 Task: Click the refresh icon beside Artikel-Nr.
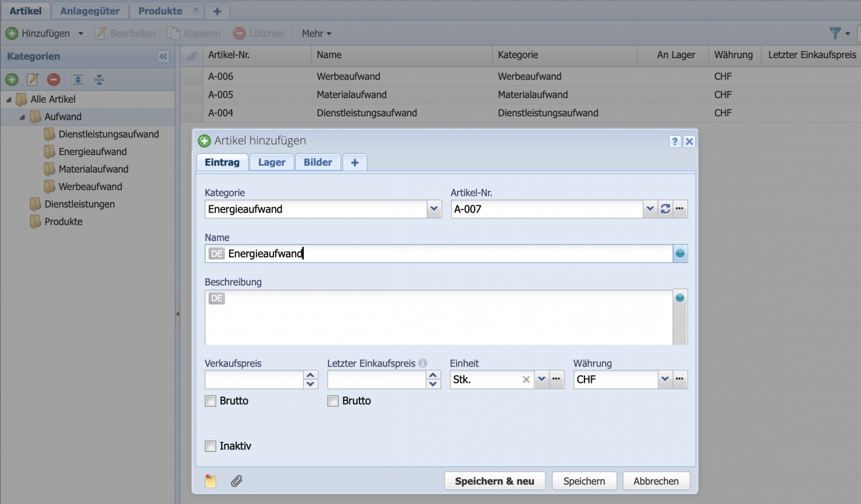[665, 209]
